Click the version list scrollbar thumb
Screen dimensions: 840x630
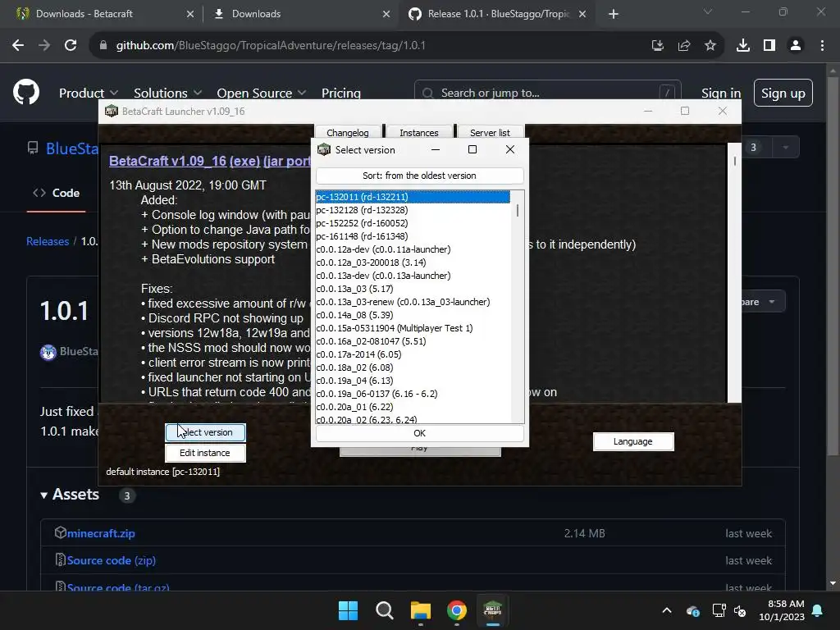pyautogui.click(x=518, y=211)
